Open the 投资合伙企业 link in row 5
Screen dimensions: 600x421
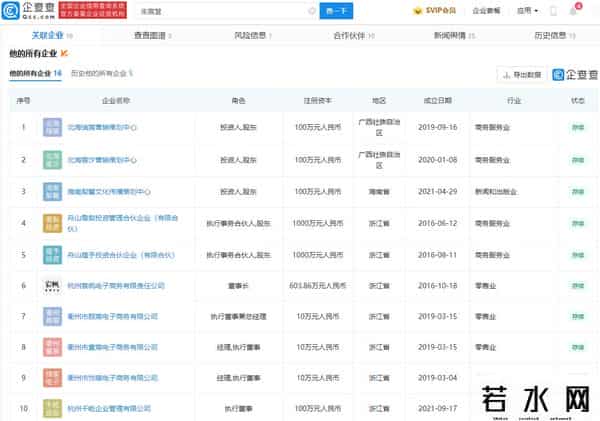click(121, 255)
